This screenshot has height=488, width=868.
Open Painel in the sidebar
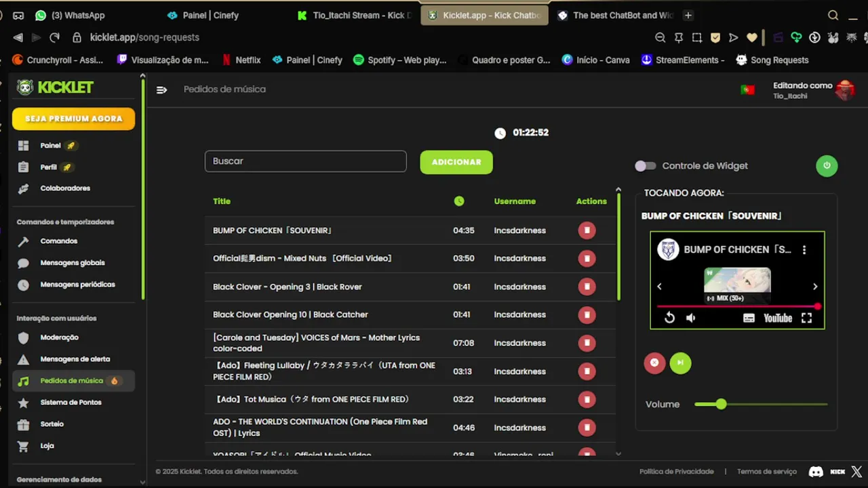[x=49, y=146]
